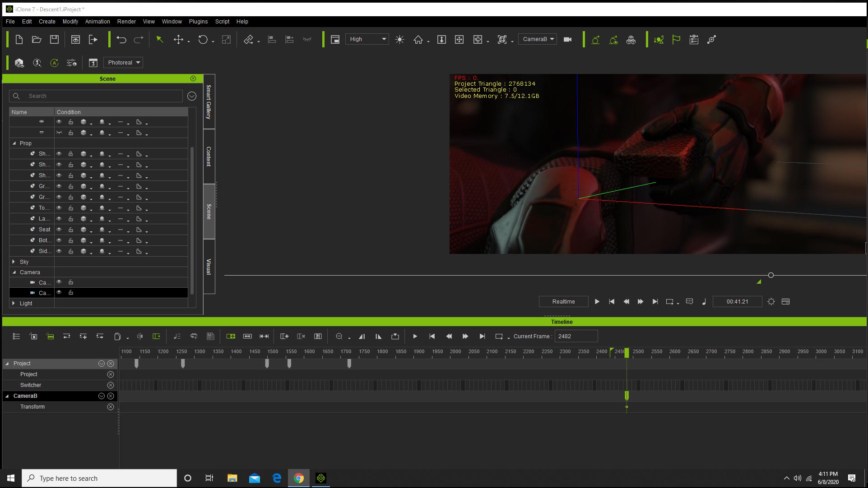The height and width of the screenshot is (488, 868).
Task: Open the Photoreal render mode dropdown
Action: pos(123,63)
